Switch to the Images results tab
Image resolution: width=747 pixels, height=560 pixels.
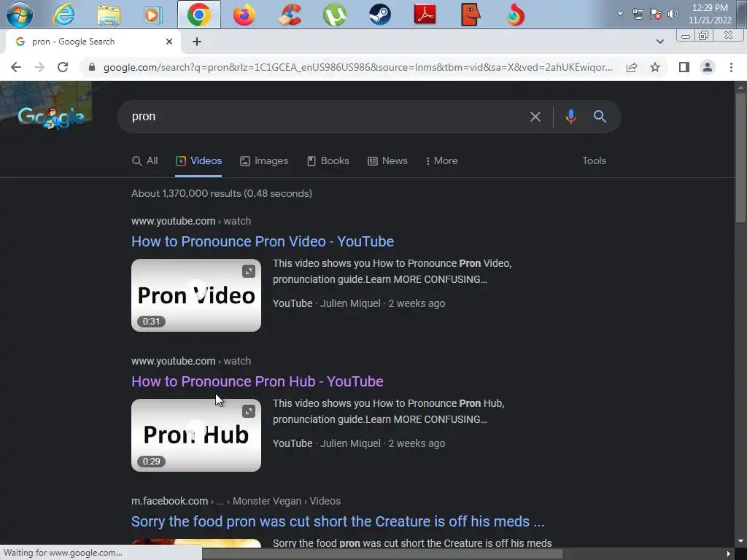pyautogui.click(x=264, y=161)
